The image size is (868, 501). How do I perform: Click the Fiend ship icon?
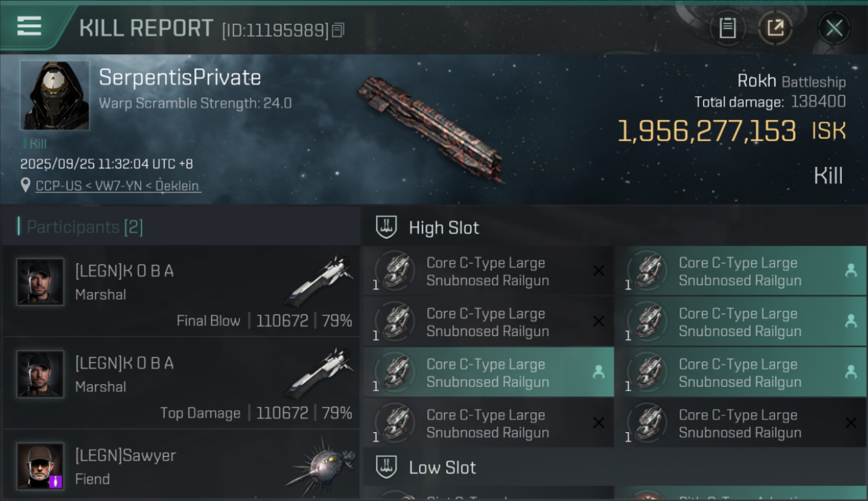(319, 466)
